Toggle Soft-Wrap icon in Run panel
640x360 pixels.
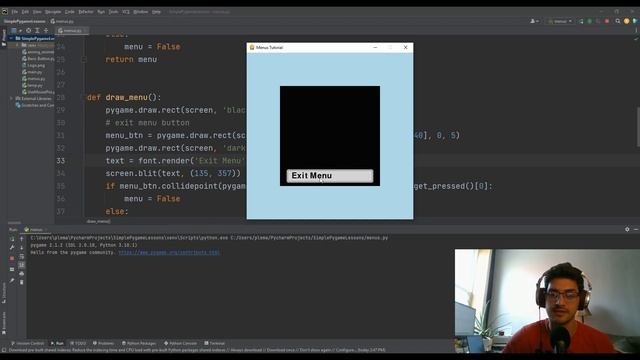22,257
